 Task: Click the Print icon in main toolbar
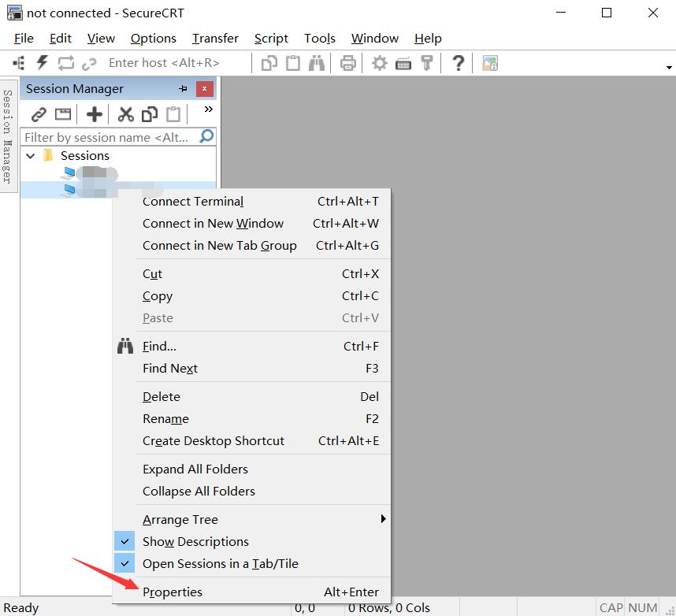(348, 63)
